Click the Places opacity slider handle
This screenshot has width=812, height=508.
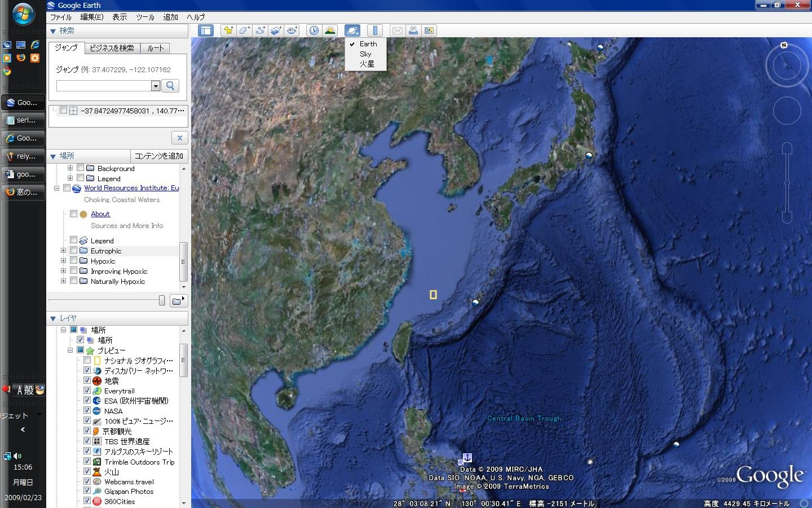(x=162, y=301)
